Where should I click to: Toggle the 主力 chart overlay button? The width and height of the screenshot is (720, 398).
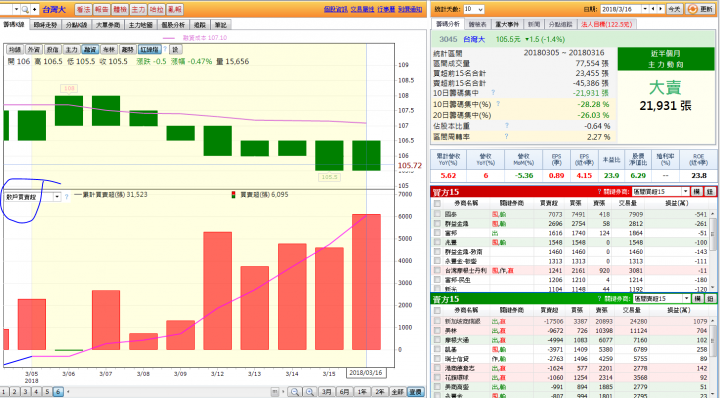point(71,50)
